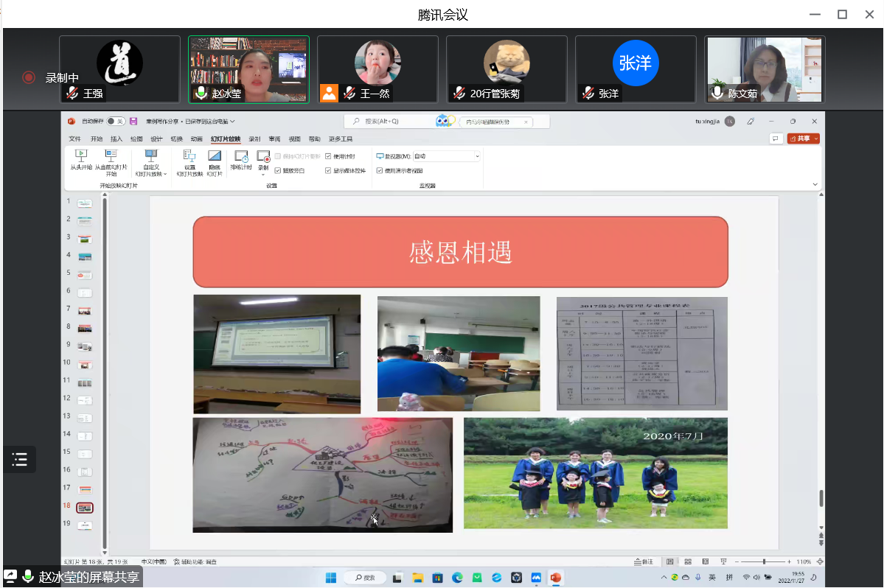Open the Tencent Meeting side list icon
The width and height of the screenshot is (884, 588).
tap(20, 460)
